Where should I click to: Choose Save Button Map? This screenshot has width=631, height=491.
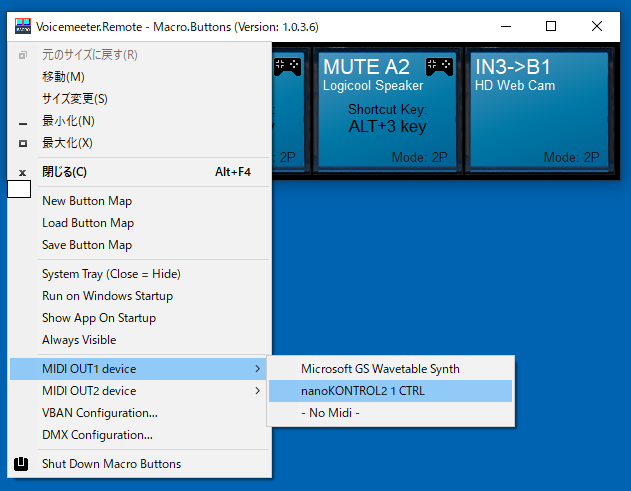click(x=139, y=245)
